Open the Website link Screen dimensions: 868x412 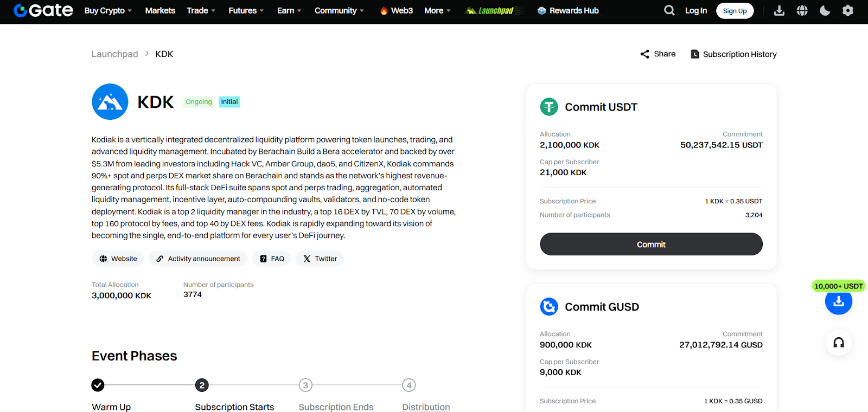click(118, 259)
